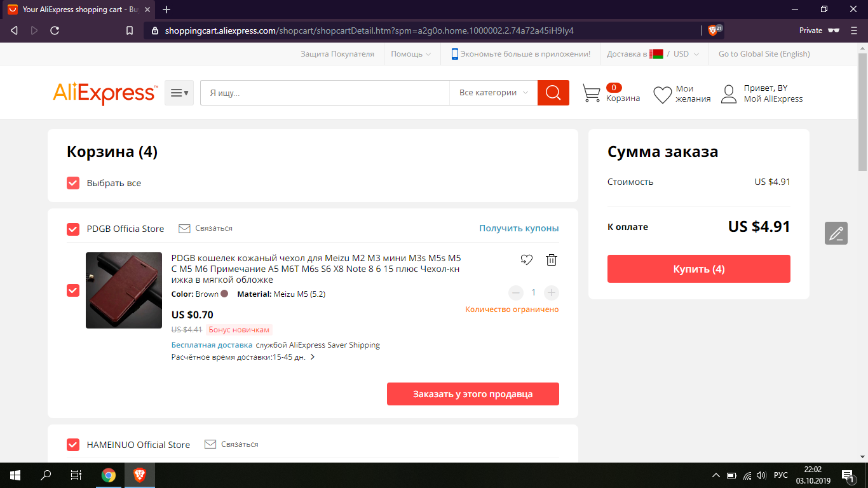Focus the 'Я ищу...' search field
Screen dimensions: 868x488
pyautogui.click(x=325, y=93)
